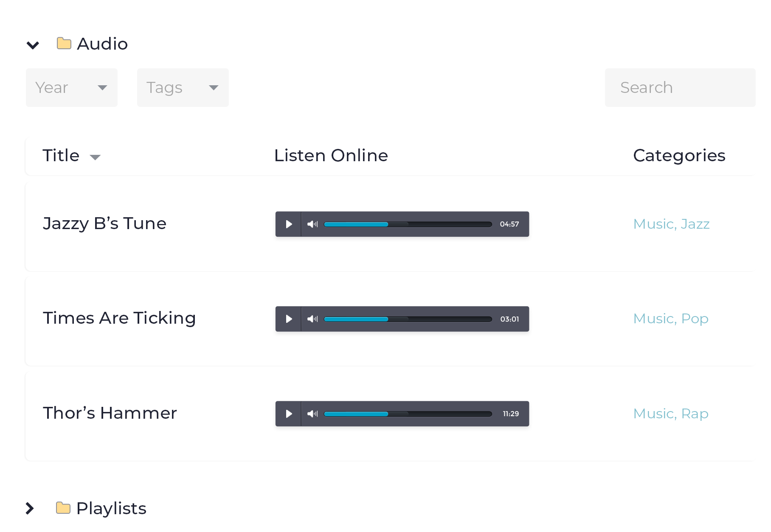Click the Playlists folder icon
This screenshot has width=771, height=532.
coord(63,508)
